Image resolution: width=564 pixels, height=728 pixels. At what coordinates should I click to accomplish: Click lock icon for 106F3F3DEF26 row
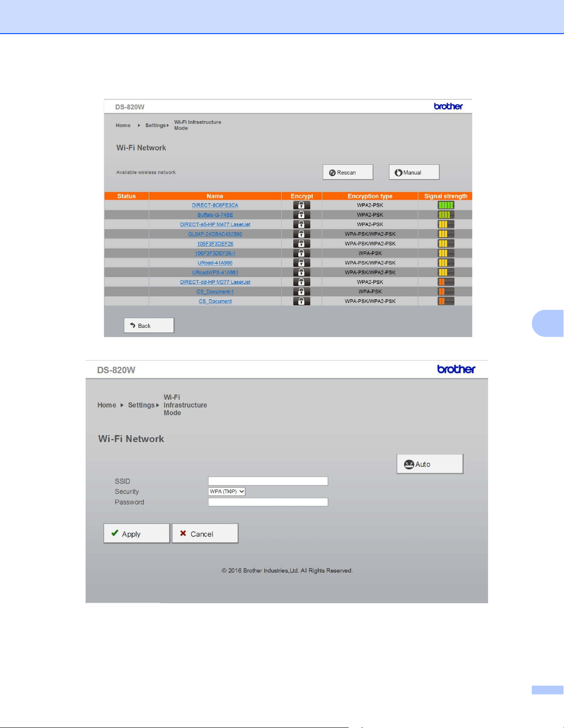click(302, 244)
